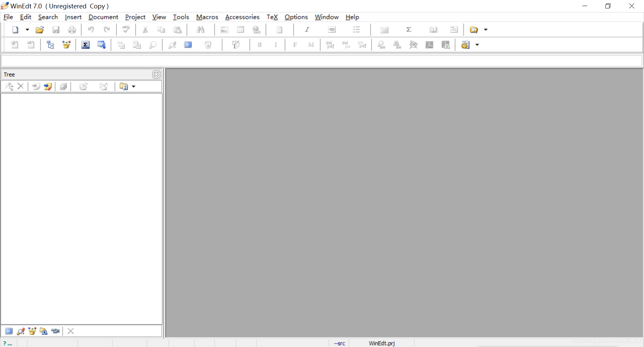Viewport: 644px width, 347px height.
Task: Click the X icon below the Tree panel
Action: click(70, 331)
